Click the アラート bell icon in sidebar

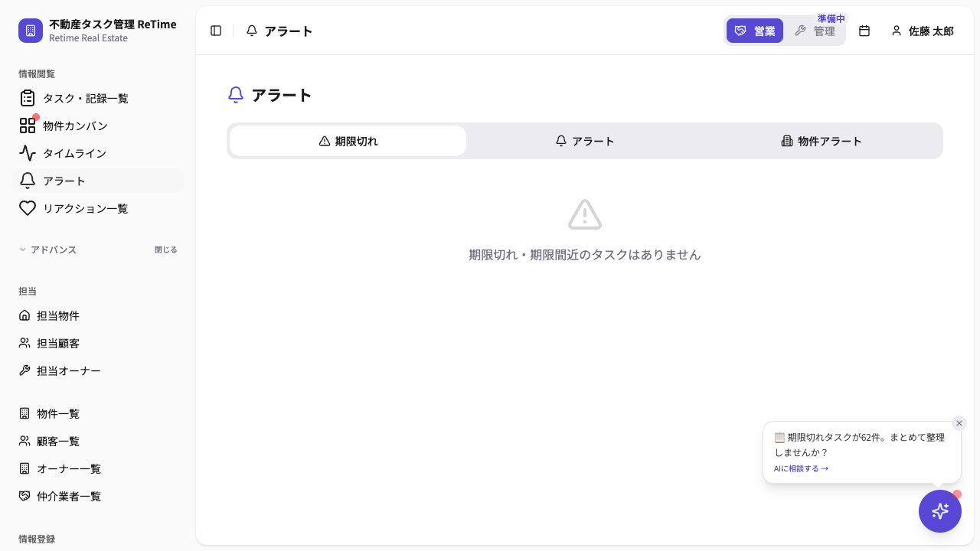28,181
